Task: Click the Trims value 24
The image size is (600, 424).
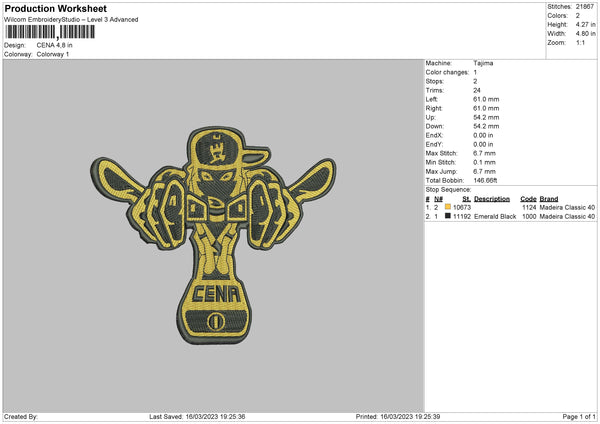Action: (x=477, y=90)
